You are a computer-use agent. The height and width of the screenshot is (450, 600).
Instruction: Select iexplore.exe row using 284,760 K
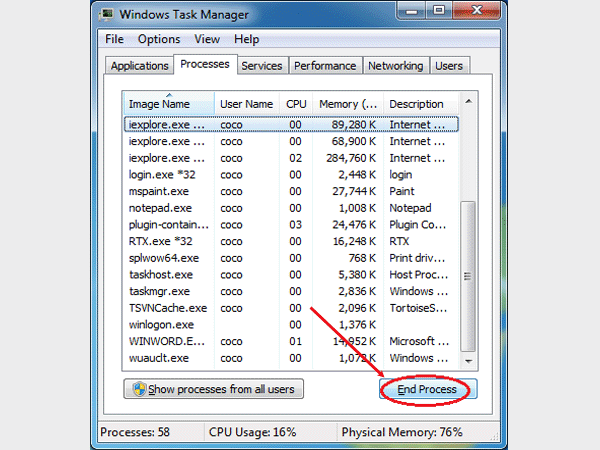(x=291, y=158)
